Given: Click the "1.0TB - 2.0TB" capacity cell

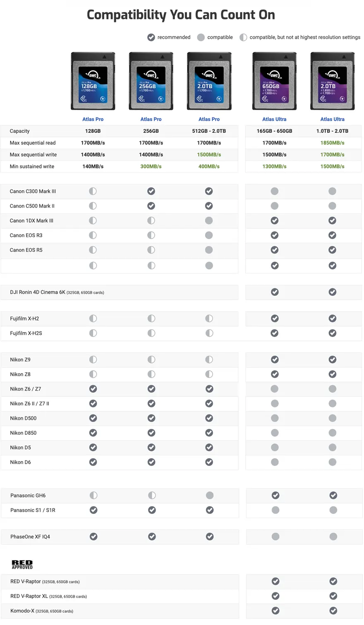Looking at the screenshot, I should [x=332, y=131].
